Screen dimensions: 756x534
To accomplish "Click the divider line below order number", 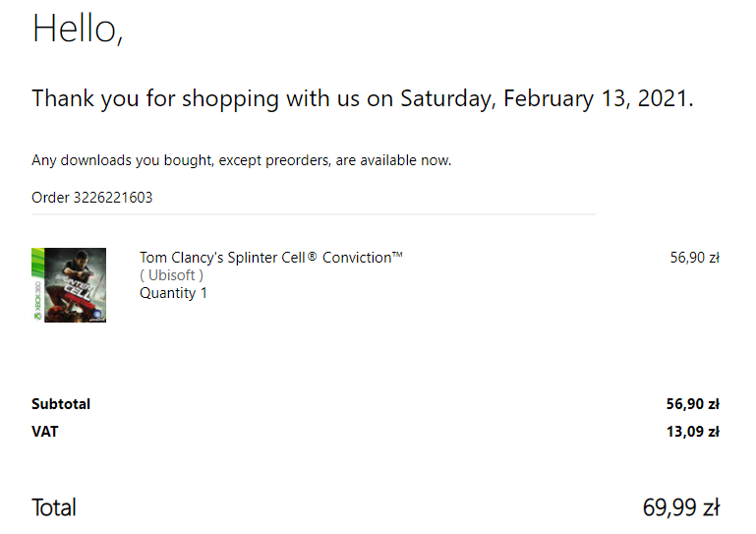I will coord(313,213).
